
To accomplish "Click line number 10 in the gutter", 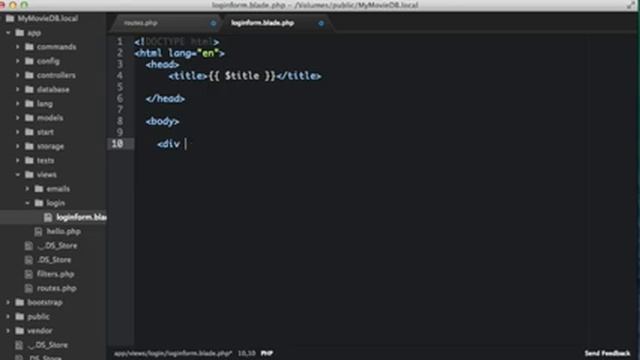I will [118, 144].
